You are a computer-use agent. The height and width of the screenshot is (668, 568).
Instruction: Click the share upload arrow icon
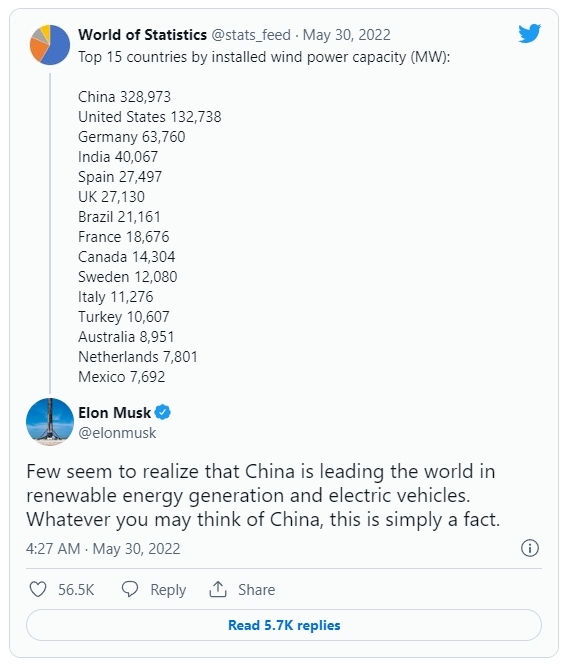pyautogui.click(x=218, y=589)
